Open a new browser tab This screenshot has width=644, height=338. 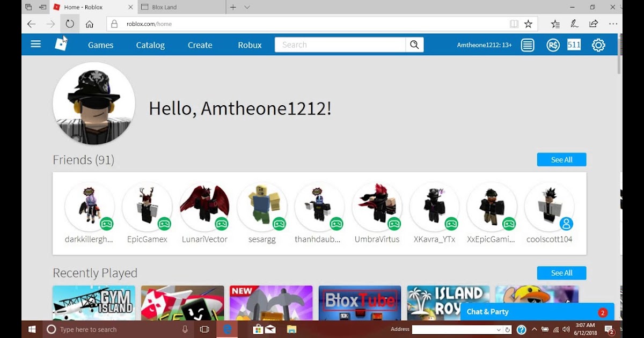pyautogui.click(x=233, y=8)
